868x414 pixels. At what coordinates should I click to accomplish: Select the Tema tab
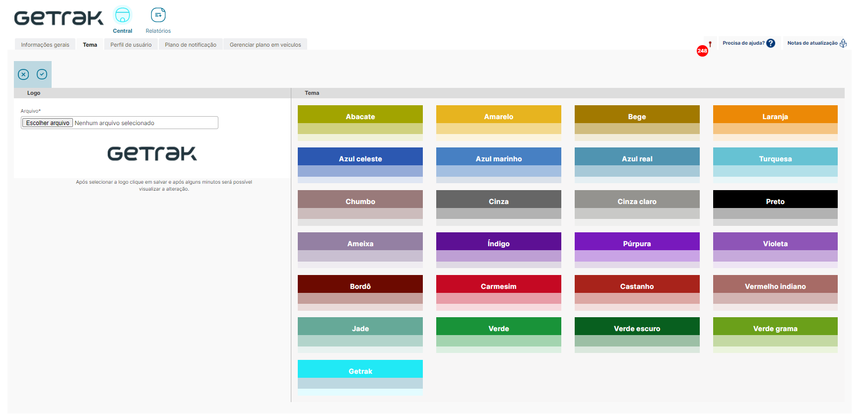click(x=90, y=45)
